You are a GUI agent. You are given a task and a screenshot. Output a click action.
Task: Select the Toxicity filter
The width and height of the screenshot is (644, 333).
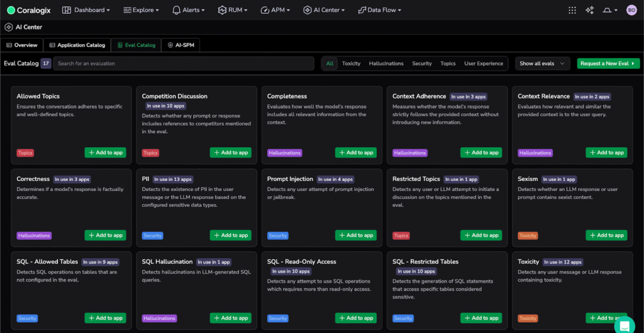pyautogui.click(x=351, y=63)
